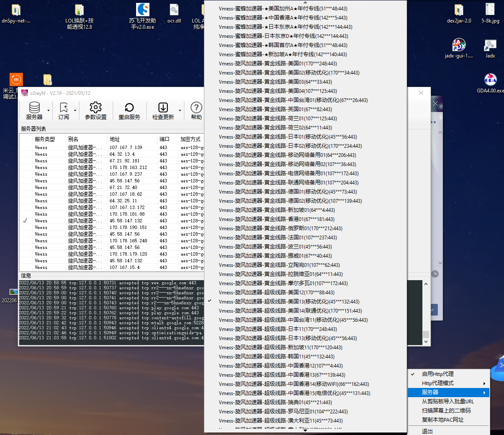This screenshot has height=435, width=504.
Task: Choose 从剪贴板导入批量URL menu entry
Action: tap(448, 401)
